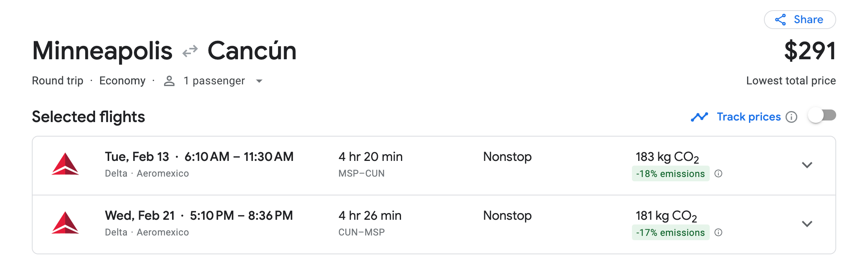Click the -18% emissions badge
868x270 pixels.
[x=670, y=174]
